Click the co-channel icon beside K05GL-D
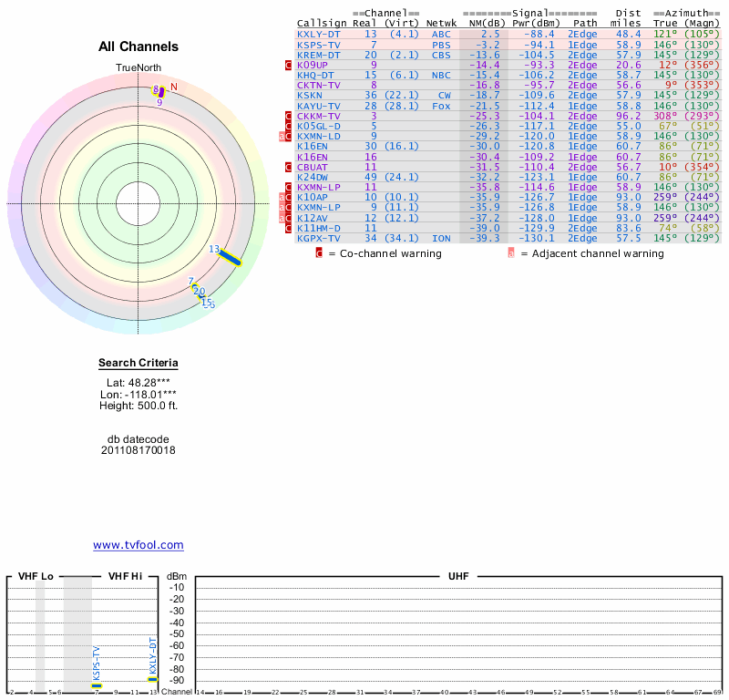The width and height of the screenshot is (729, 700). (x=288, y=127)
